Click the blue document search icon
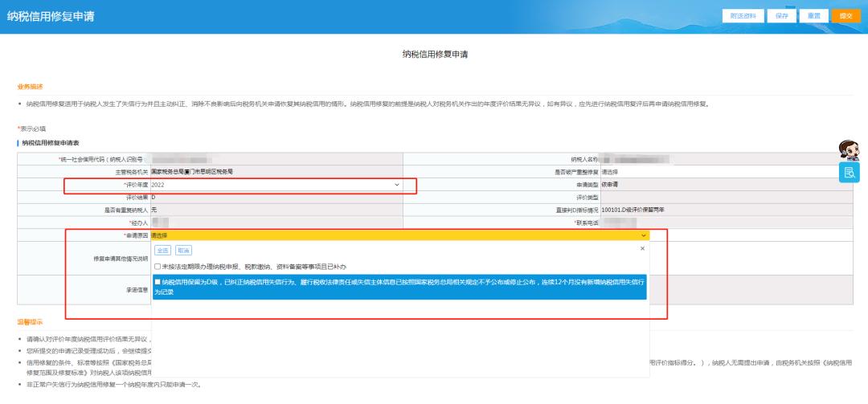The image size is (868, 404). [x=850, y=173]
